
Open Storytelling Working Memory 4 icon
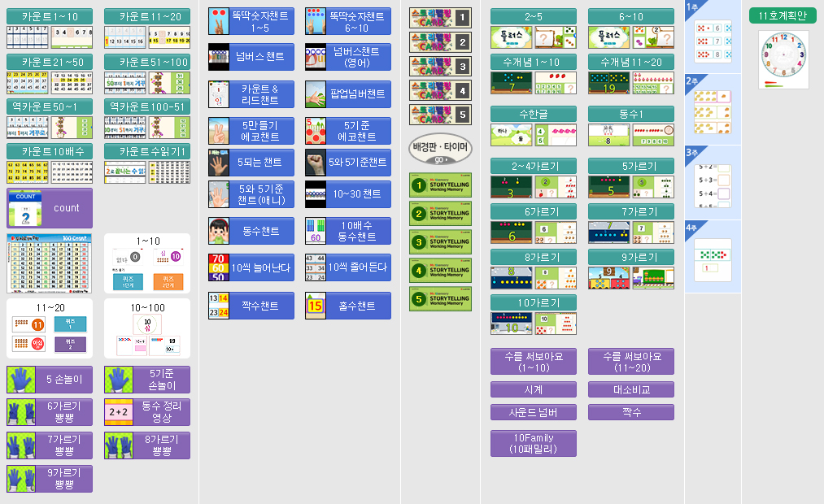440,270
